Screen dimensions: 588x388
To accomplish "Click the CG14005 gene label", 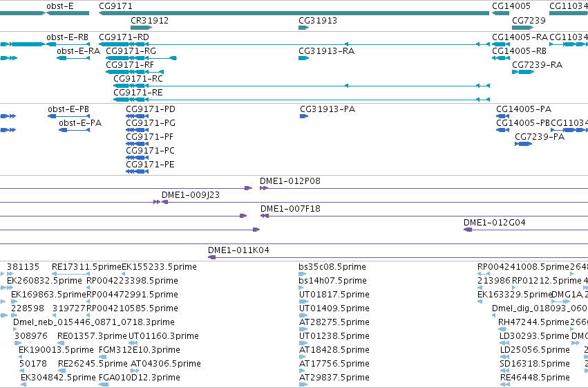I will 511,6.
